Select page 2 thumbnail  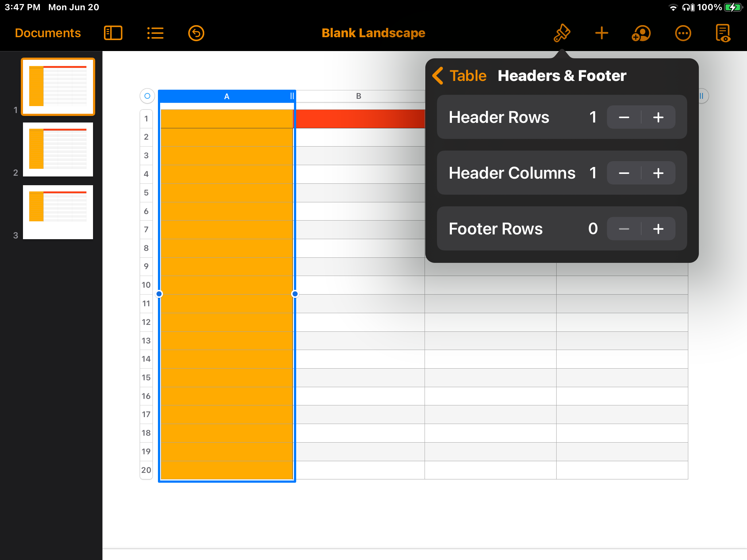click(x=58, y=149)
